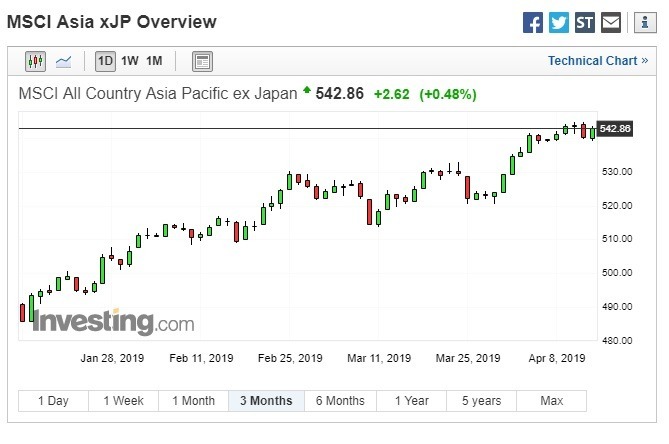Choose the 1 Week range
669x444 pixels.
(x=123, y=401)
